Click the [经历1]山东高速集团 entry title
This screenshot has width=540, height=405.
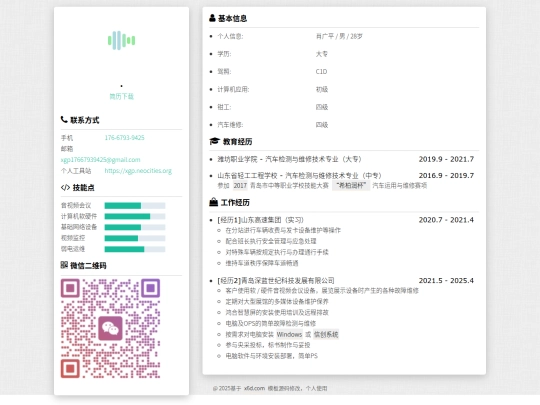tap(260, 220)
